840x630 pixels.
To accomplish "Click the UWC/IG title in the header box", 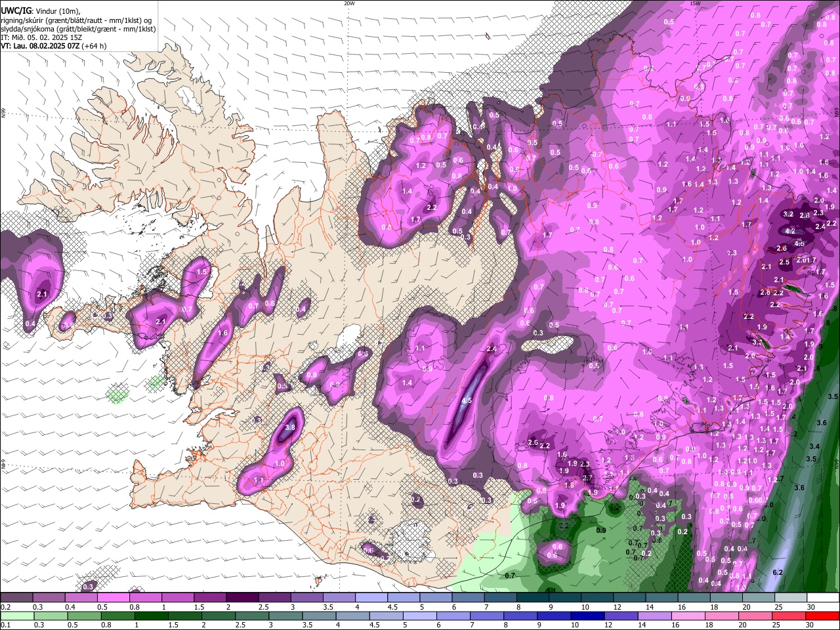I will [16, 10].
